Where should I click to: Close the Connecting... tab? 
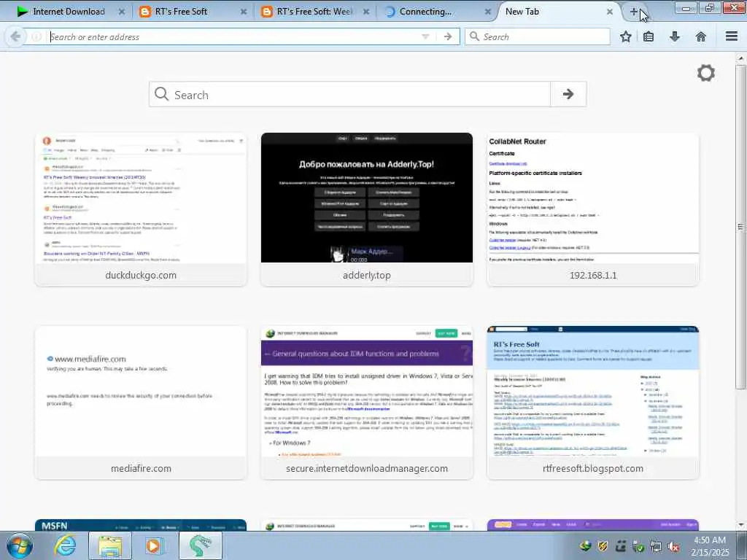(488, 12)
